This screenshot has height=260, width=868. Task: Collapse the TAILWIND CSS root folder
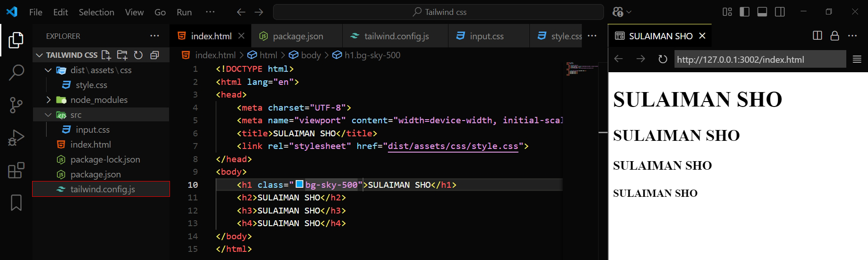coord(39,55)
